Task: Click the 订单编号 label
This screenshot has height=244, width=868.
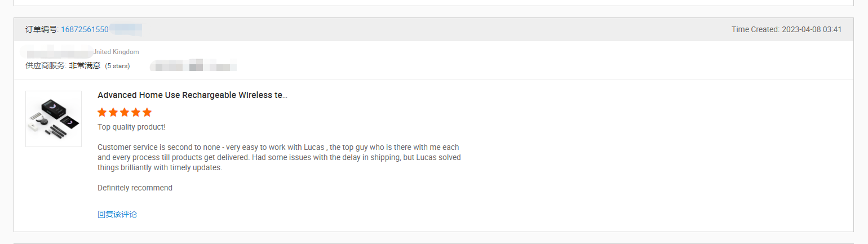Action: [42, 29]
